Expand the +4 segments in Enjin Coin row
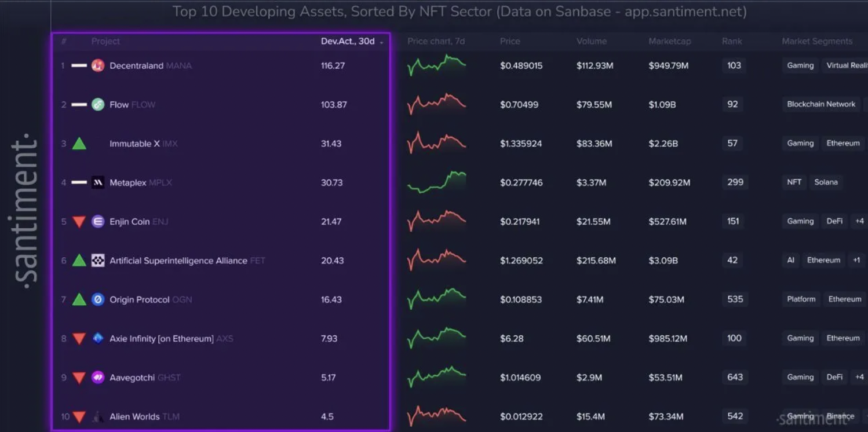The image size is (868, 432). point(859,221)
